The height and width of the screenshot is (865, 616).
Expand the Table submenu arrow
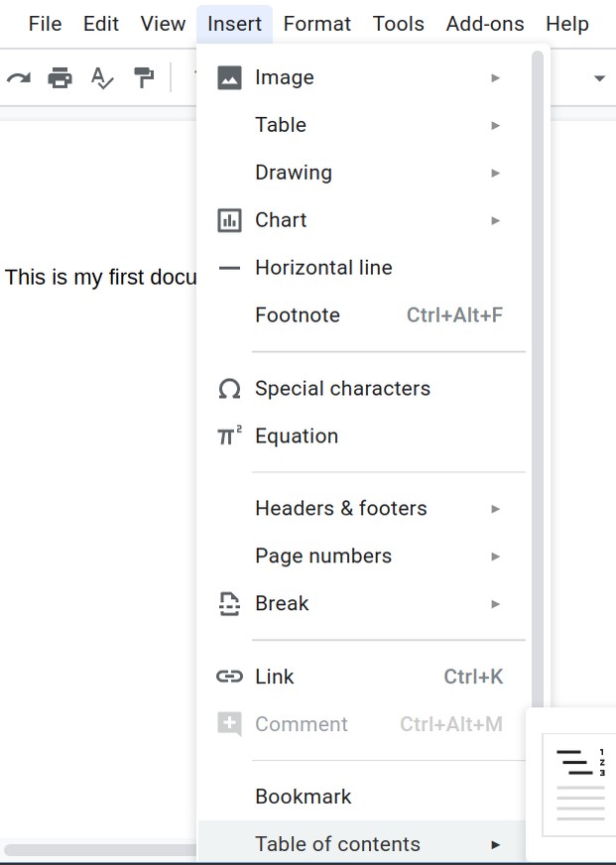[495, 125]
